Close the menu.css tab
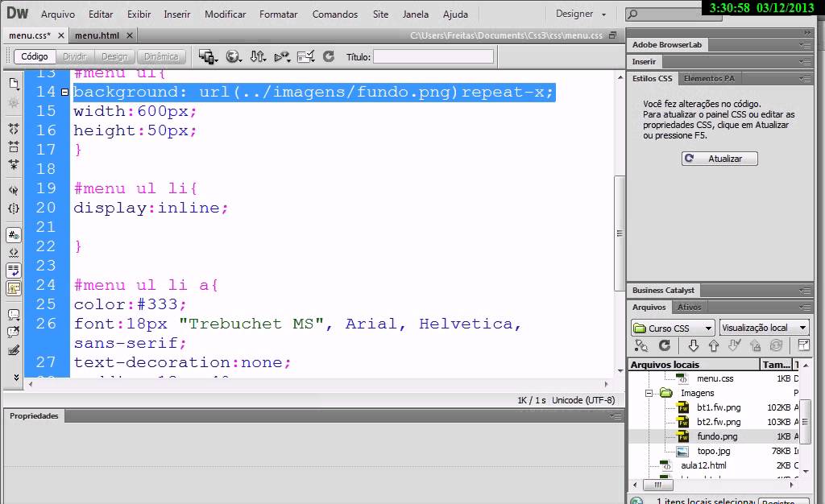This screenshot has height=504, width=825. [x=61, y=35]
